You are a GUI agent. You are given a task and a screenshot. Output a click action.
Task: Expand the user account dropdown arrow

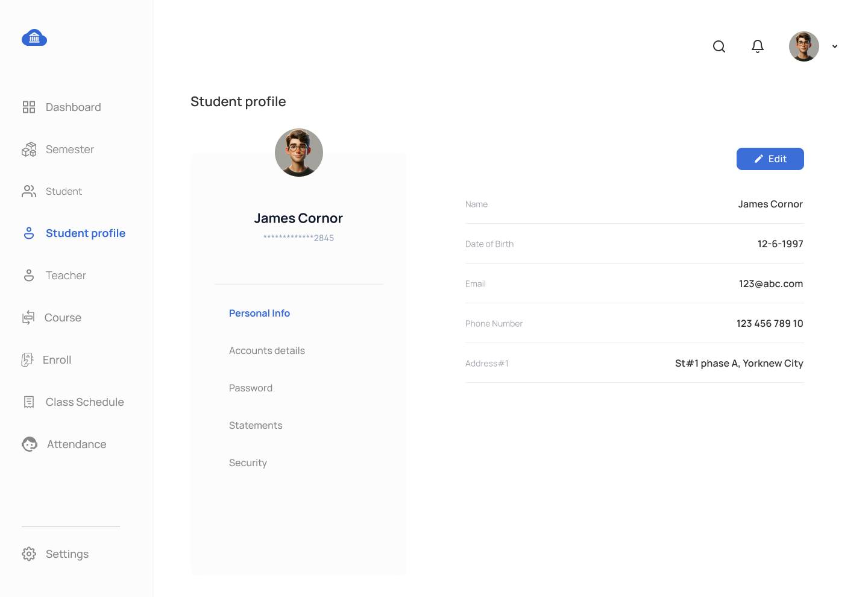[835, 46]
